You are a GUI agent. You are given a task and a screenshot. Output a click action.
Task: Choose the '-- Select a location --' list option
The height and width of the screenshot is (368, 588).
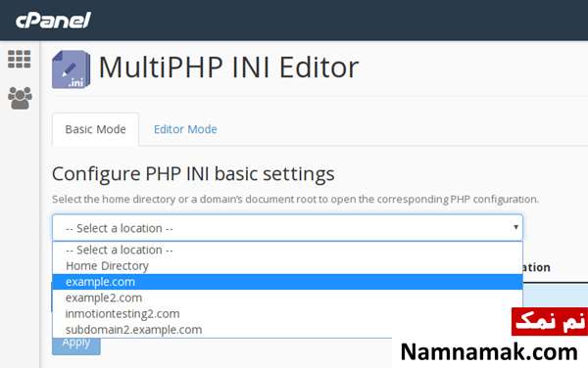[287, 250]
